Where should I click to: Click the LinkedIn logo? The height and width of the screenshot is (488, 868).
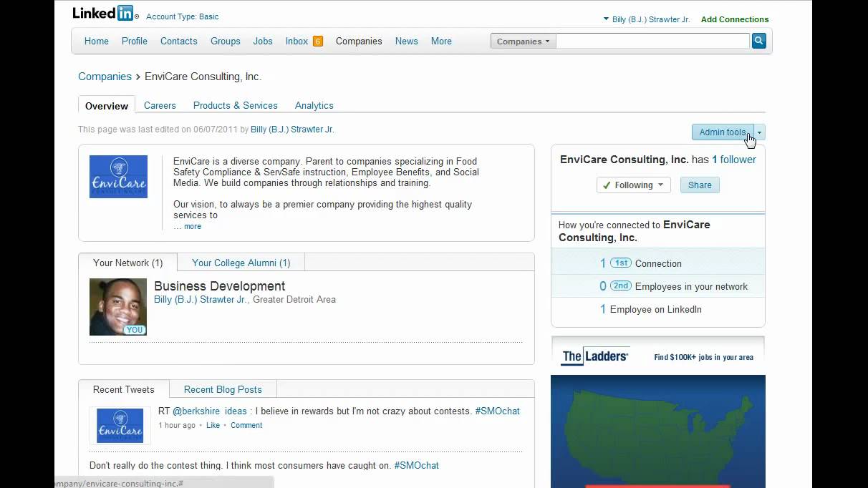pos(105,13)
